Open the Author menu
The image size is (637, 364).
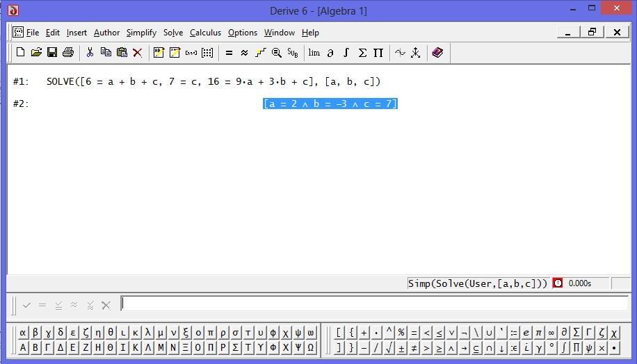(x=106, y=33)
